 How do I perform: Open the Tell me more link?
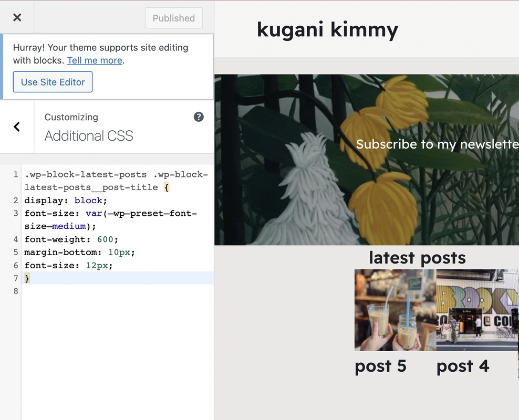coord(95,60)
